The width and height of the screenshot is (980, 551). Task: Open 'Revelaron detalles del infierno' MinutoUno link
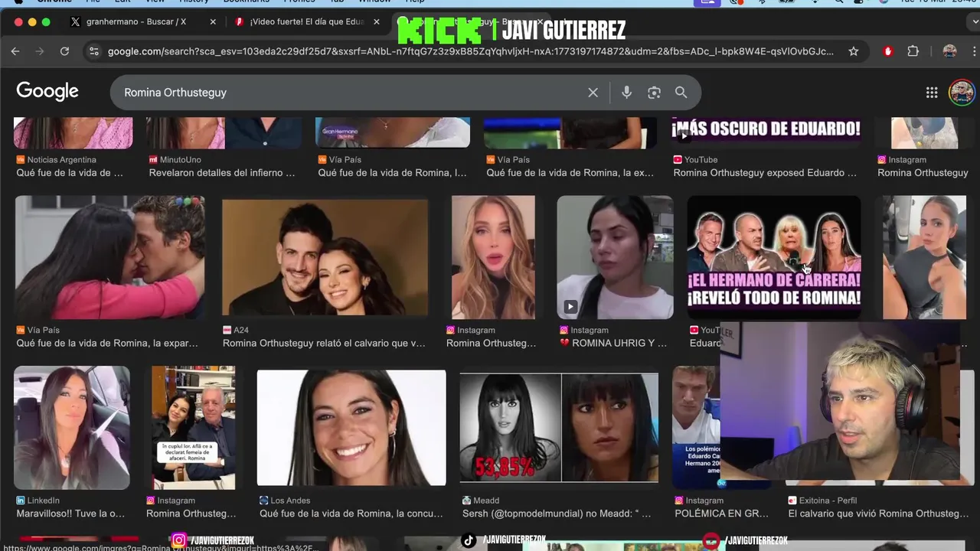[222, 173]
